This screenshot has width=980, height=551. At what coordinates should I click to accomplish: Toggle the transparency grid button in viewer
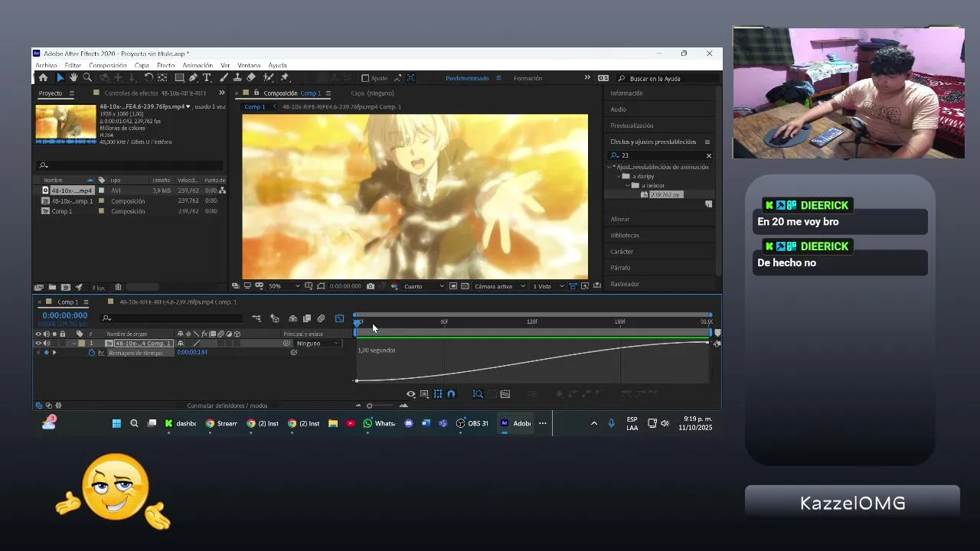point(464,286)
